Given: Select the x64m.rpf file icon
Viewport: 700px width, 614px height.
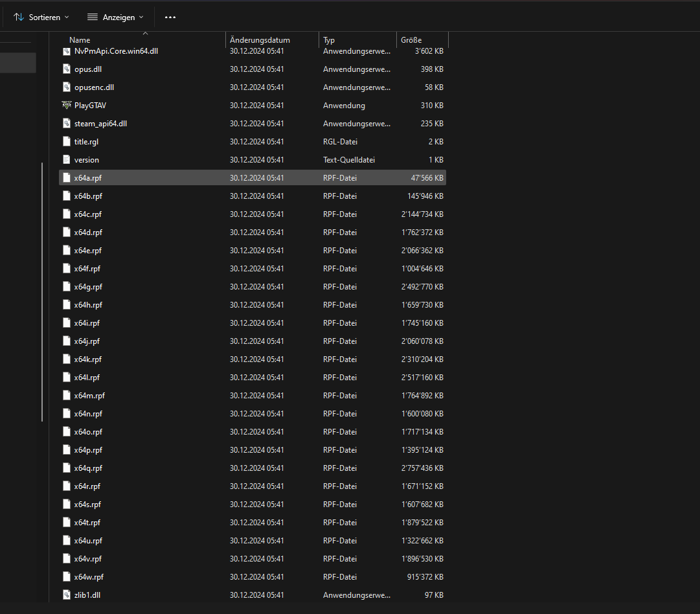Looking at the screenshot, I should pyautogui.click(x=66, y=395).
